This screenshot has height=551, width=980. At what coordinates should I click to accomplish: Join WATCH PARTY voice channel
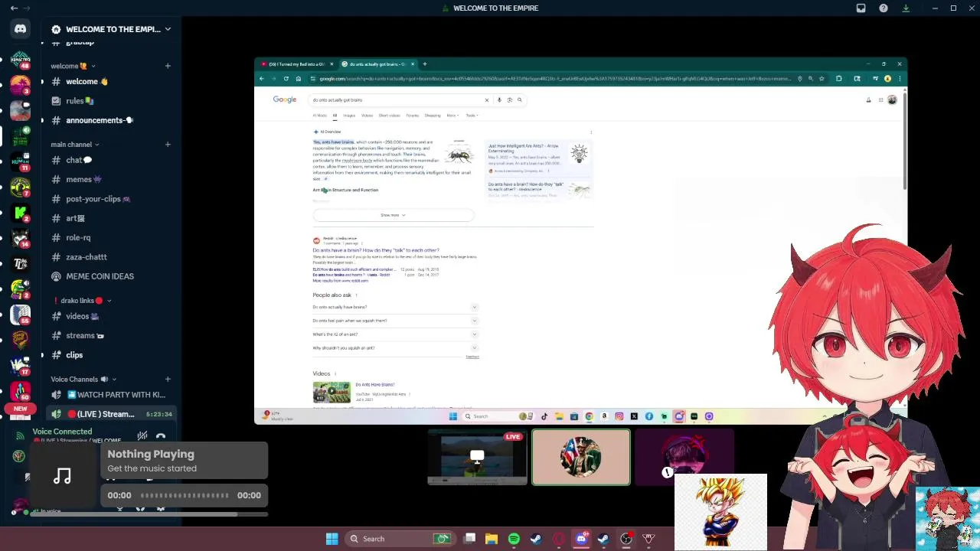click(x=111, y=395)
